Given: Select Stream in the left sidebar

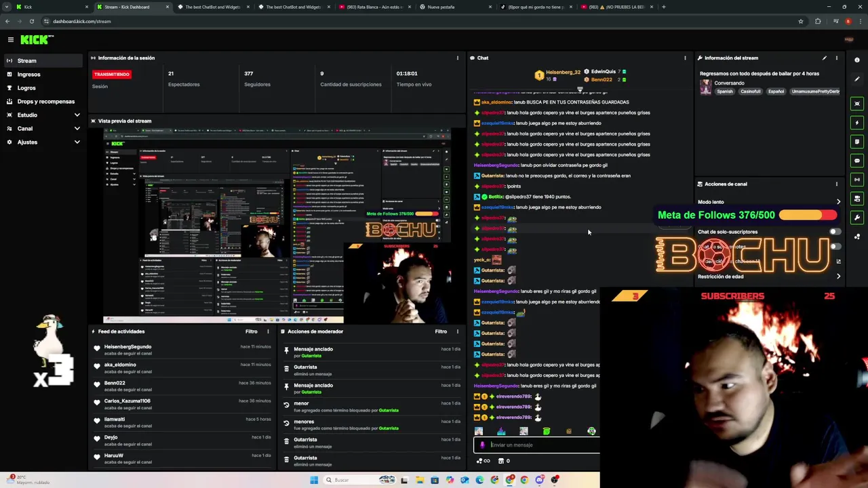Looking at the screenshot, I should 42,61.
